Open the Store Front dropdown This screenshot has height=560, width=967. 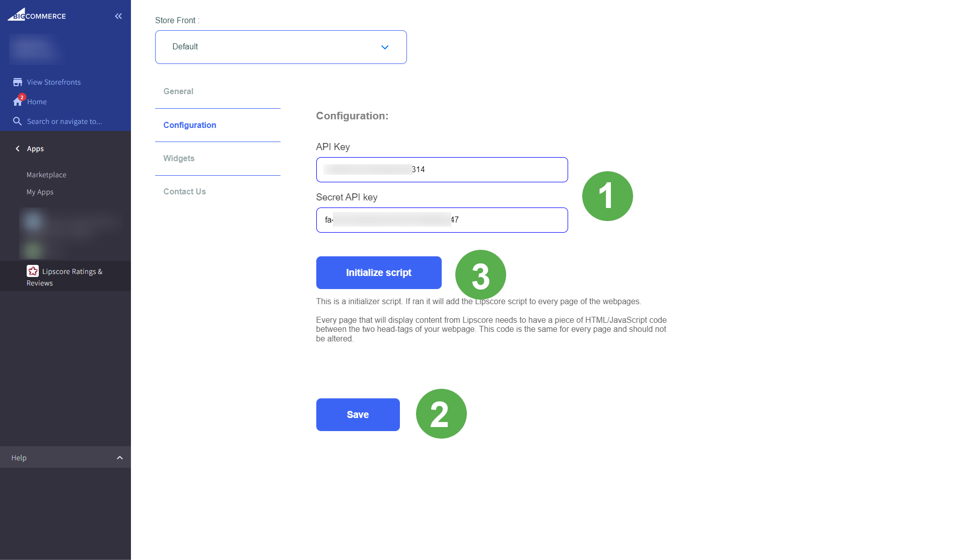tap(281, 47)
